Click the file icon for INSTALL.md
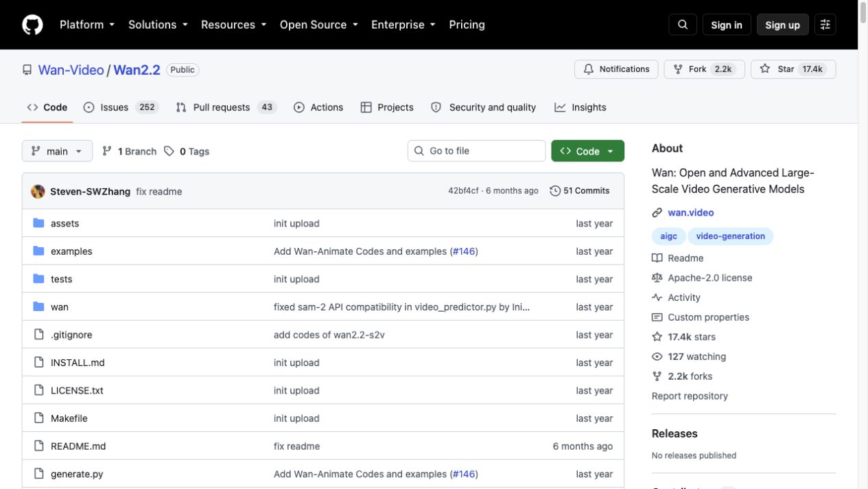The image size is (868, 489). (x=38, y=363)
